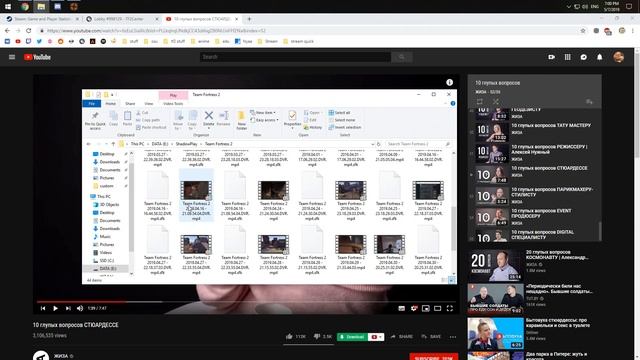Open suggested video 20 глупых вопросов КОСМОНАВТУ
Viewport: 640px width, 360px height.
[535, 265]
